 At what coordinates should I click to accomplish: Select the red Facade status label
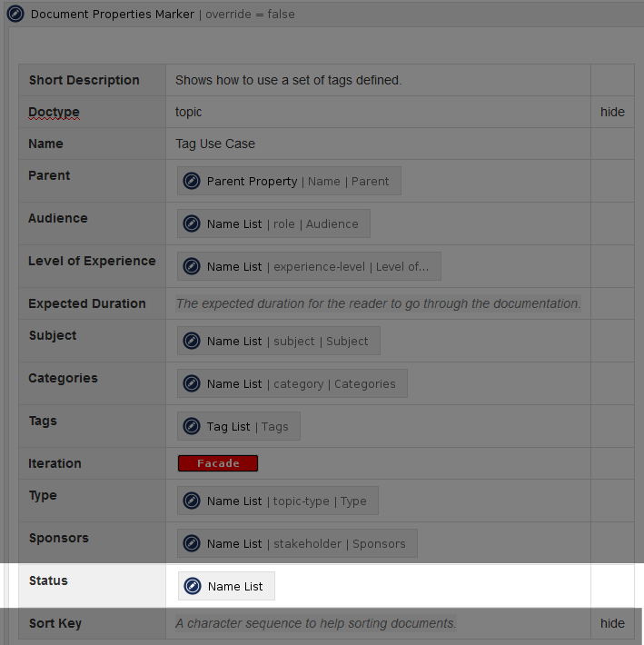(218, 463)
